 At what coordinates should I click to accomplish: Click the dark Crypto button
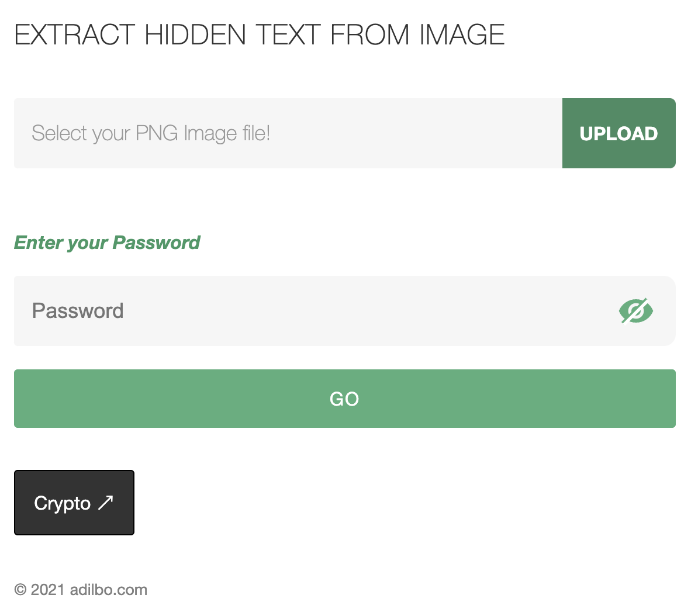pyautogui.click(x=74, y=503)
